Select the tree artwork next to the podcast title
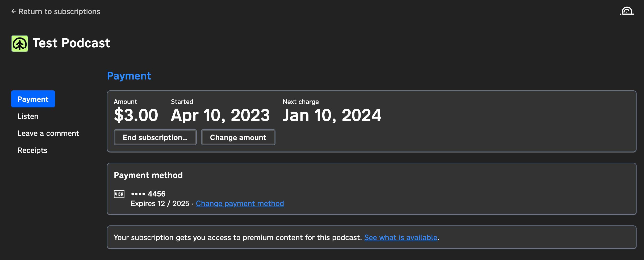This screenshot has width=644, height=260. pyautogui.click(x=19, y=43)
